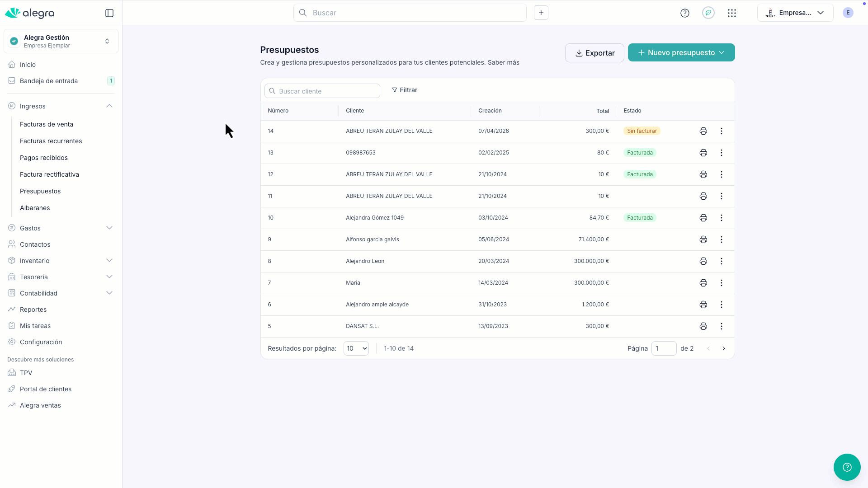Open the apps grid icon in header
The width and height of the screenshot is (868, 488).
[x=731, y=13]
